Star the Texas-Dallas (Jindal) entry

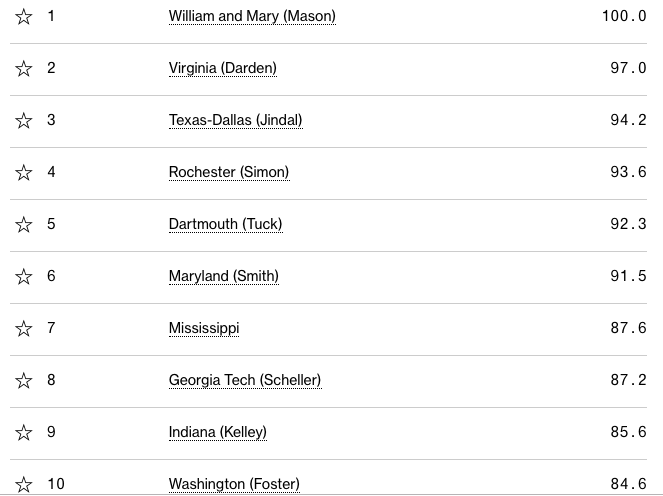[x=24, y=121]
